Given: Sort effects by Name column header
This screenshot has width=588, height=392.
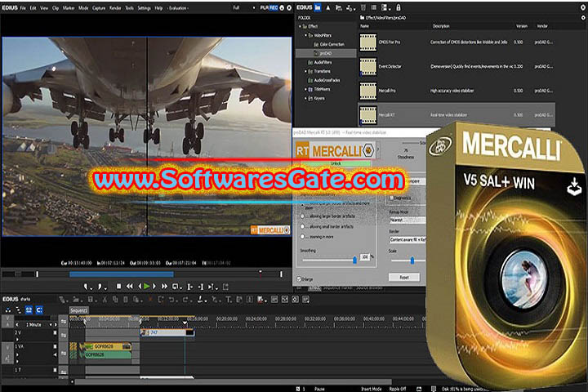Looking at the screenshot, I should (365, 26).
